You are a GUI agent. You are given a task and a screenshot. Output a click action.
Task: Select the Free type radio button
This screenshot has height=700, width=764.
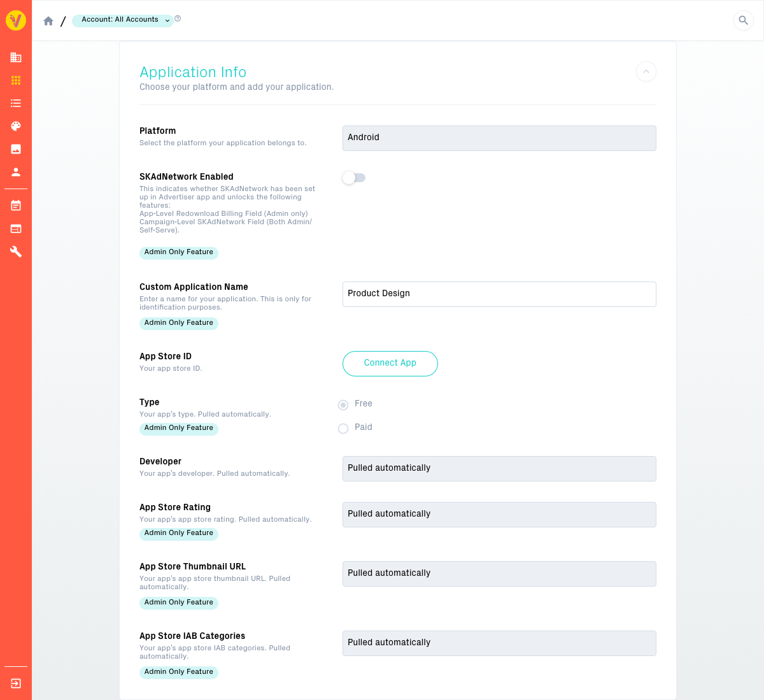coord(343,404)
